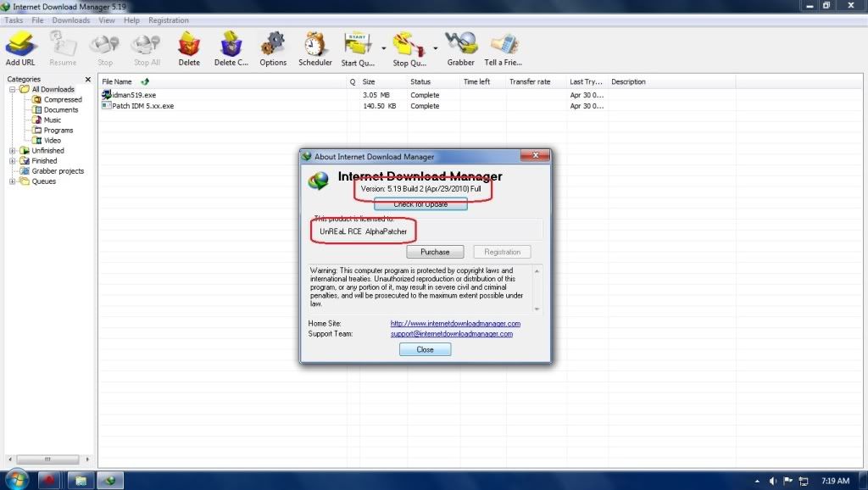Viewport: 868px width, 490px height.
Task: Select the Documents category
Action: click(x=61, y=109)
